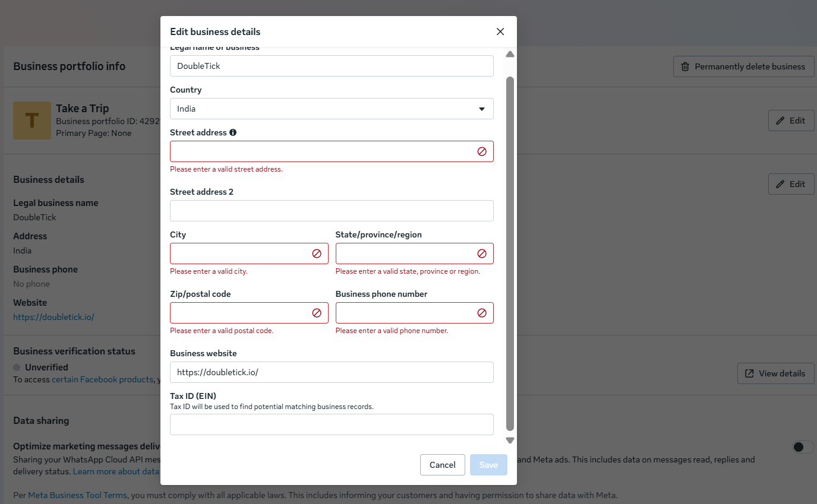The width and height of the screenshot is (817, 504).
Task: Click the Tax ID (EIN) input field
Action: click(x=332, y=424)
